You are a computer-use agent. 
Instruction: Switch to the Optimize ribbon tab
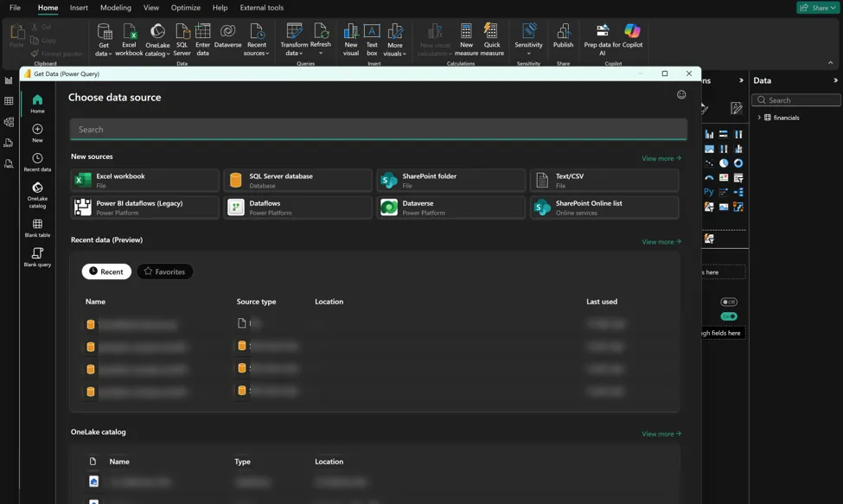pos(186,8)
